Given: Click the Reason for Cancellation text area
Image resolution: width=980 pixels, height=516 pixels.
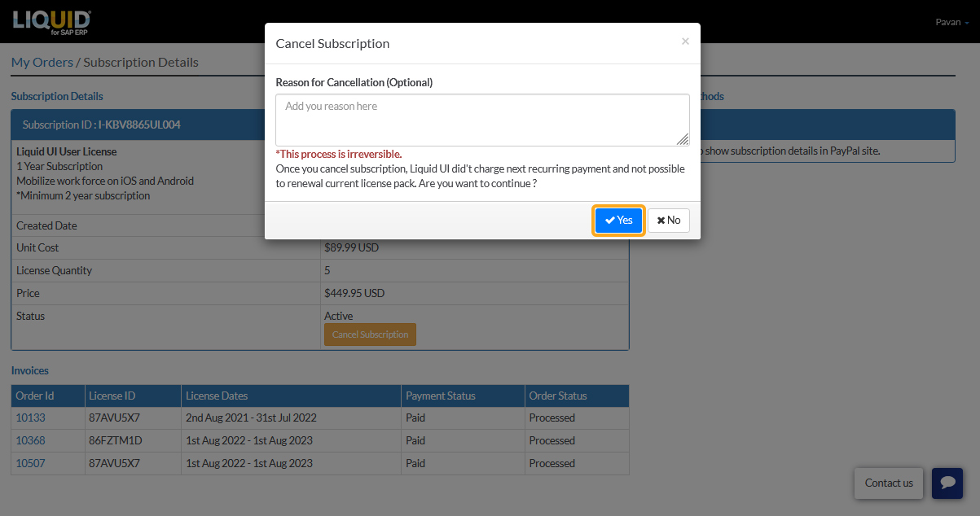Looking at the screenshot, I should [x=482, y=120].
